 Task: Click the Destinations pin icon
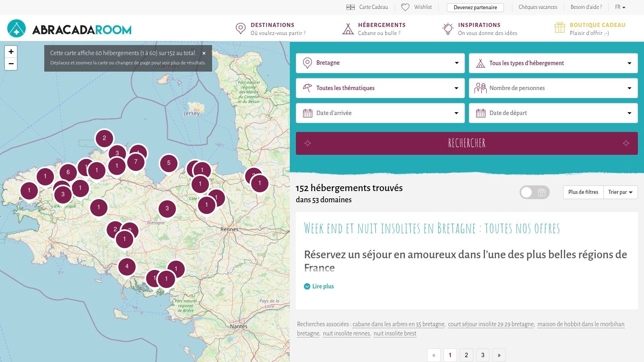pyautogui.click(x=241, y=29)
